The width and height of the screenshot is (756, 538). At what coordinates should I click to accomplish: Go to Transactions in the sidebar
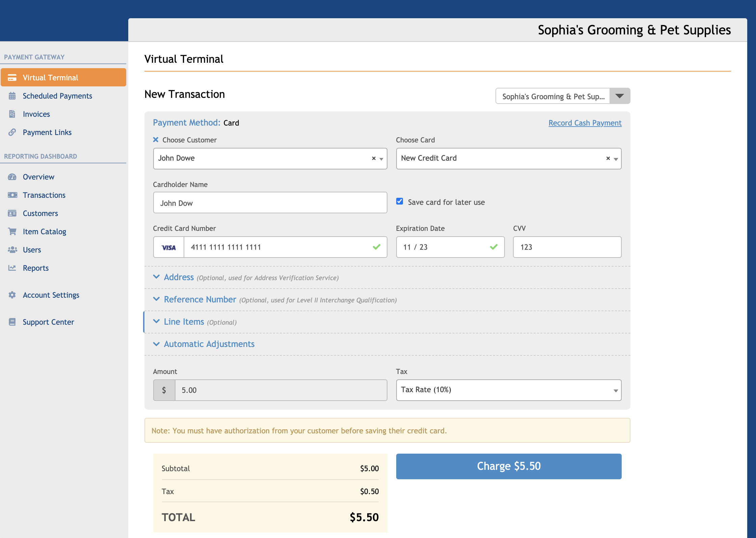coord(44,195)
